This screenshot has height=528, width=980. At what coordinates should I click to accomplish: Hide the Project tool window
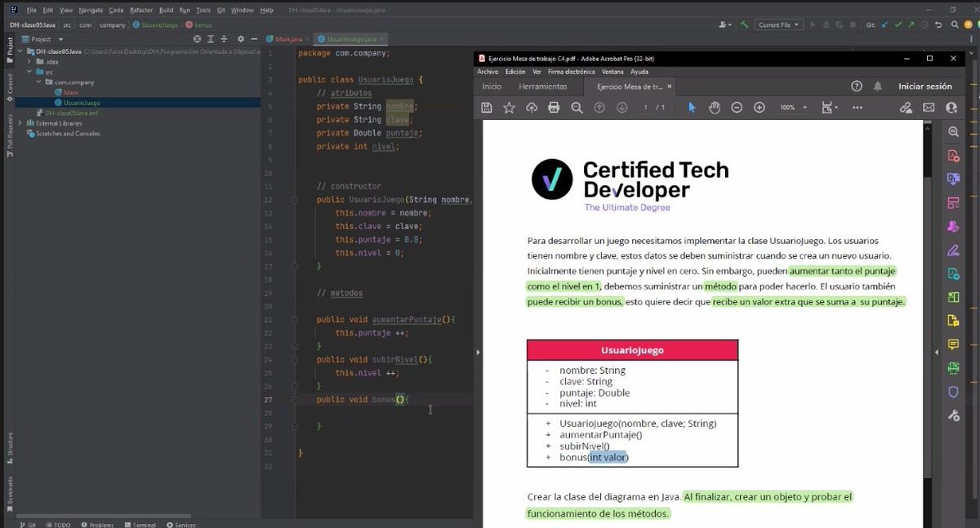tap(254, 39)
